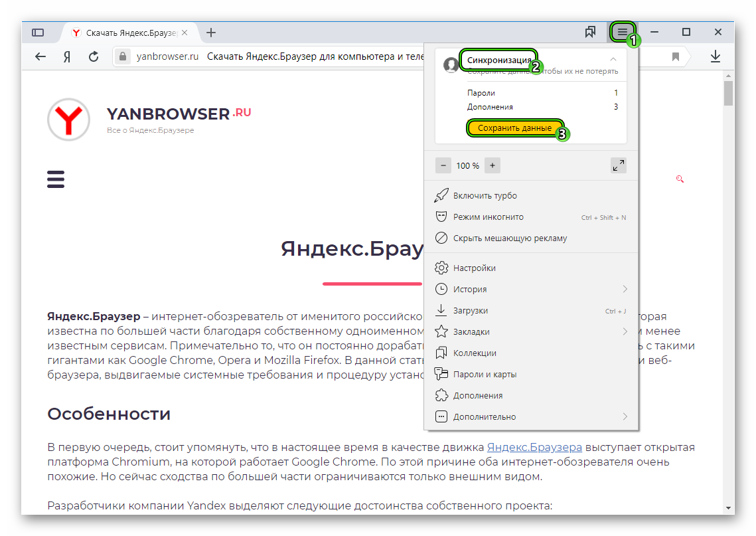Open Дополнения in the main menu list
The width and height of the screenshot is (756, 536).
pyautogui.click(x=531, y=395)
